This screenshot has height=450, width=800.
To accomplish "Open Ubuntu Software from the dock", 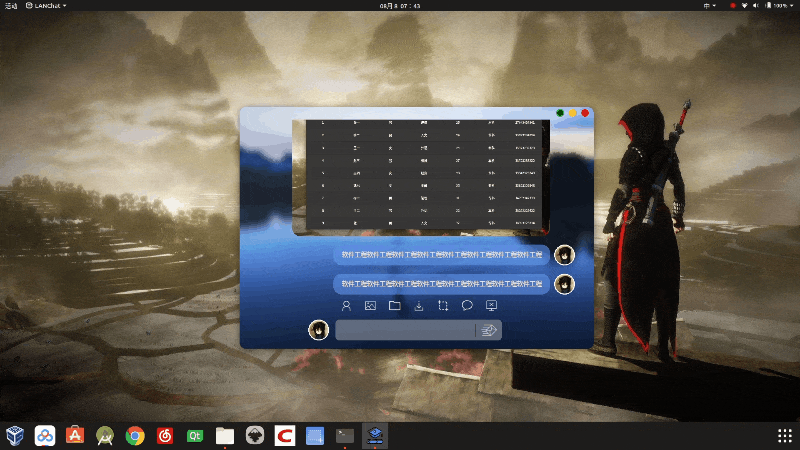I will click(75, 436).
